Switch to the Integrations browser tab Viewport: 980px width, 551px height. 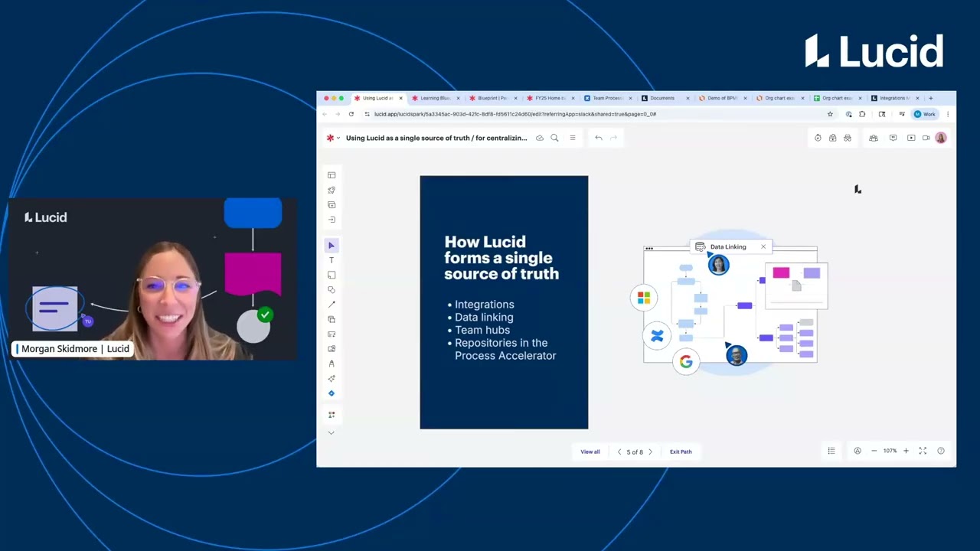pyautogui.click(x=894, y=98)
